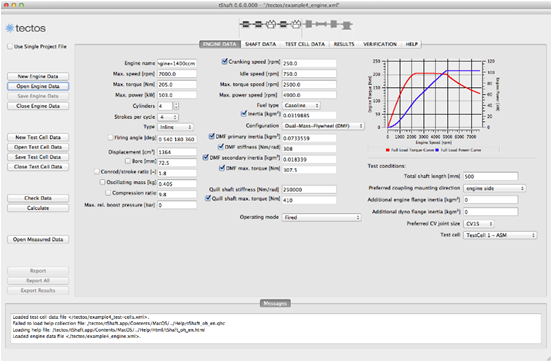Click the Engine name input field
The height and width of the screenshot is (362, 552).
click(177, 63)
